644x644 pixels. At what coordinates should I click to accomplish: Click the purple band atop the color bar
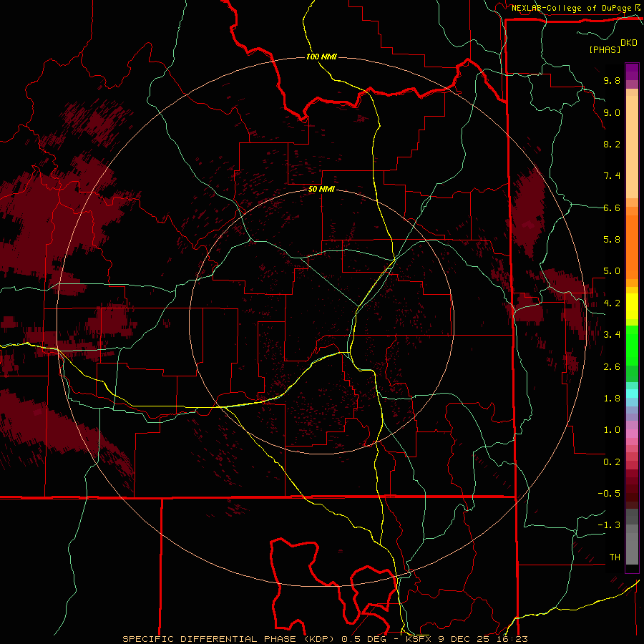point(632,72)
